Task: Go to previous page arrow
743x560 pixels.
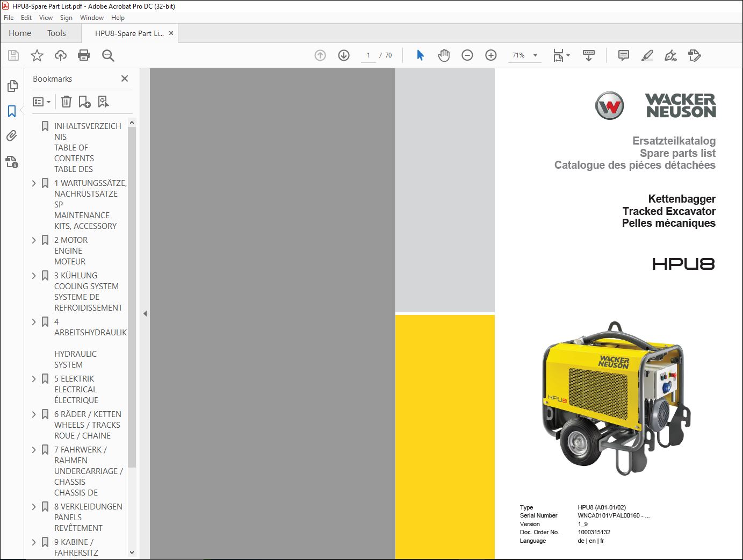Action: tap(320, 55)
